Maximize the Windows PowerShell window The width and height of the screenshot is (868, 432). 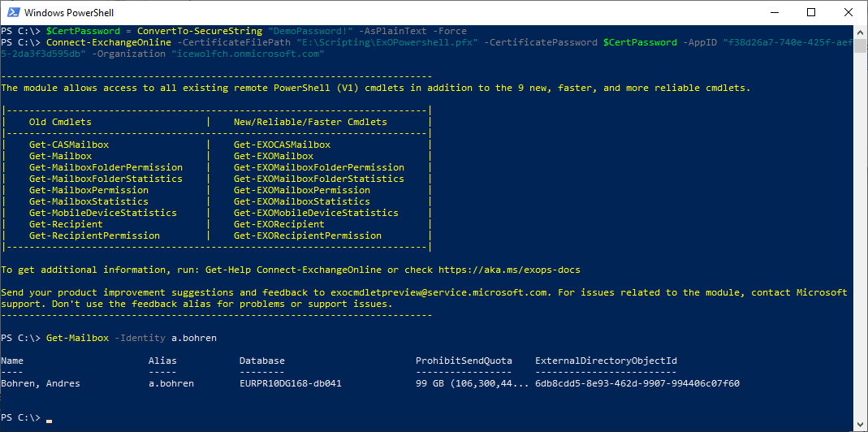(x=811, y=12)
